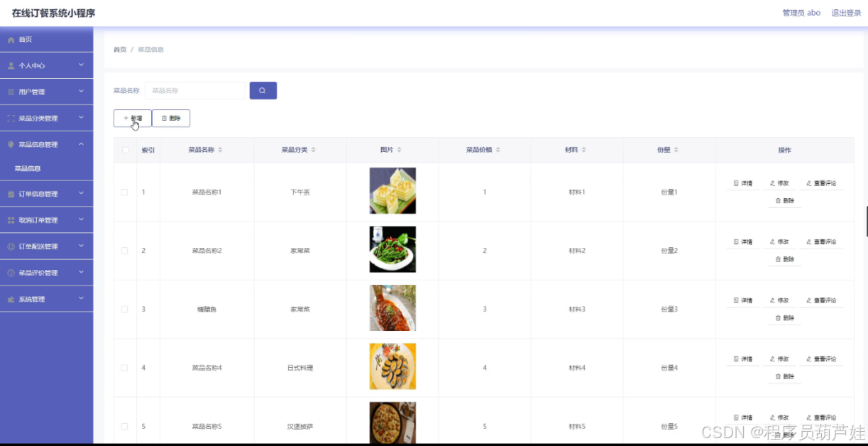This screenshot has width=868, height=446.
Task: Sort the table by 图片 column arrows
Action: [399, 150]
